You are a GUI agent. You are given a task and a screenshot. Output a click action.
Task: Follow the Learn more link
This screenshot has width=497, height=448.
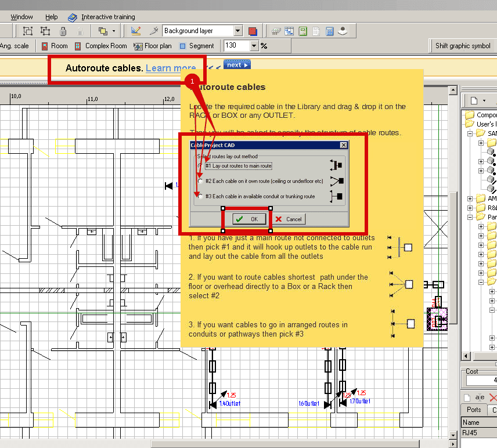coord(171,68)
